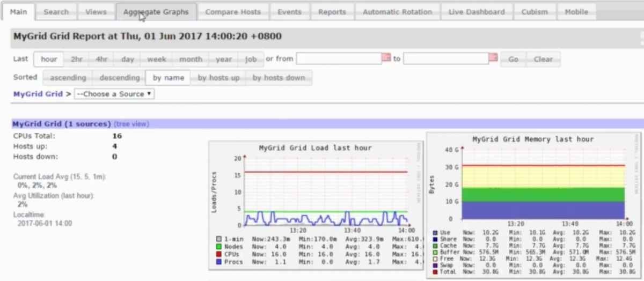Image resolution: width=644 pixels, height=281 pixels.
Task: Open the end date calendar icon
Action: [x=493, y=58]
